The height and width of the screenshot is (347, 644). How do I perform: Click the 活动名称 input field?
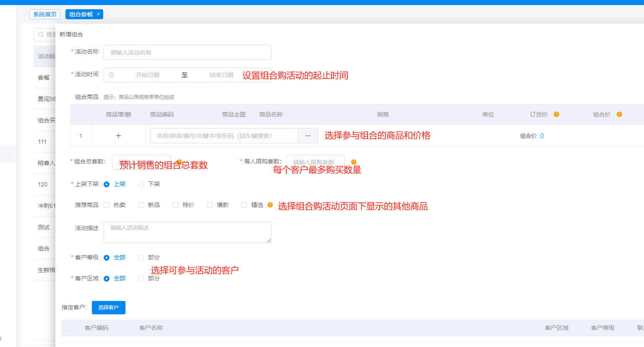coord(187,52)
